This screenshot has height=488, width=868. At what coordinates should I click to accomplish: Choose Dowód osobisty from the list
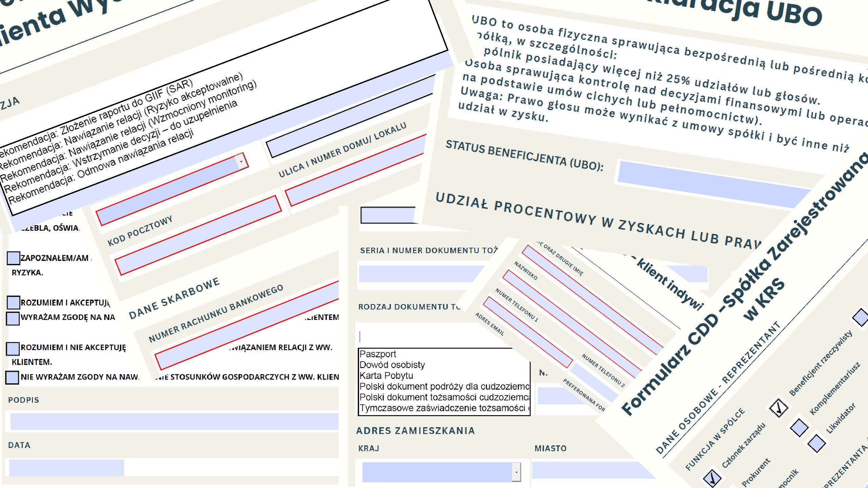(392, 365)
